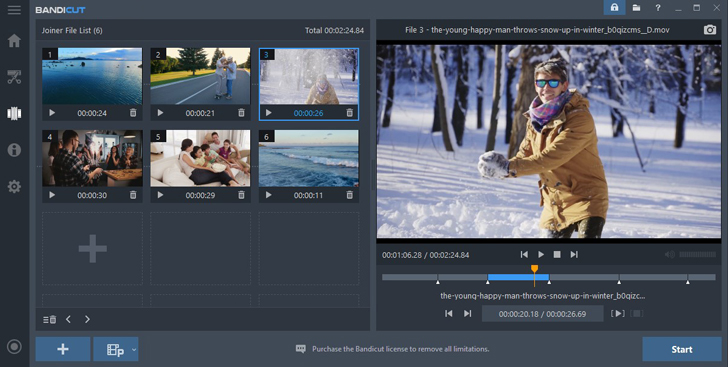This screenshot has width=728, height=367.
Task: Jump to next file in main player
Action: point(574,254)
